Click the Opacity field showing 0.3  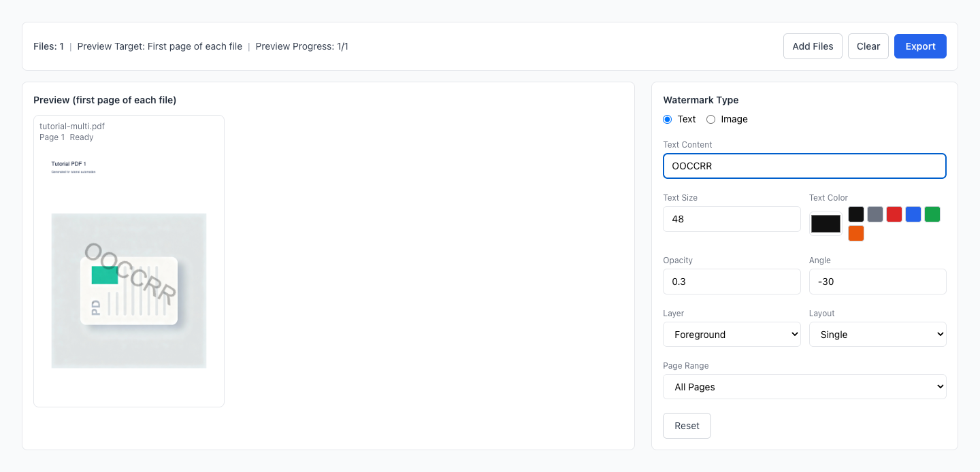click(x=732, y=282)
